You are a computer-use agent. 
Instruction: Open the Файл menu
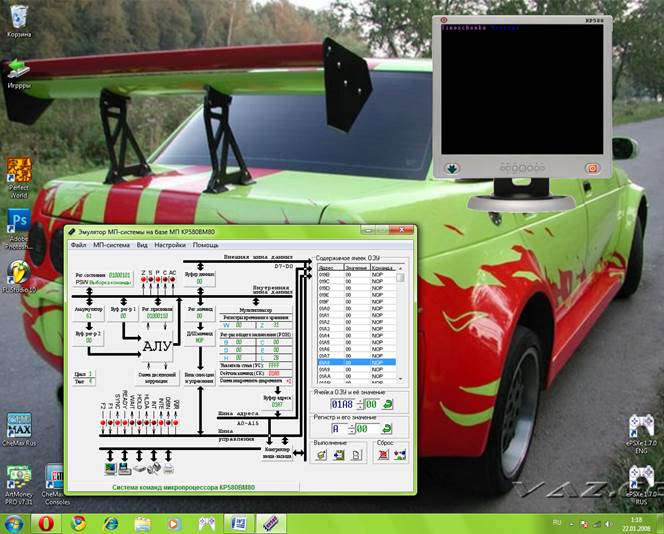coord(78,245)
